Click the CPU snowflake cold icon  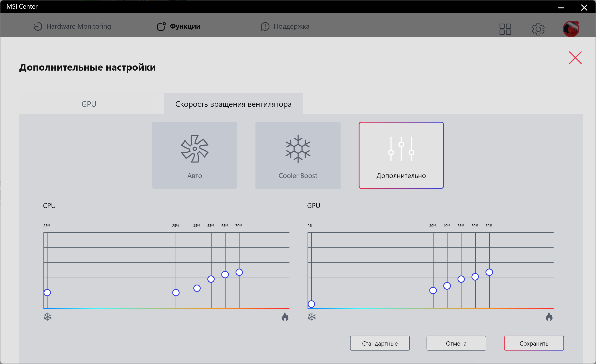pos(48,317)
